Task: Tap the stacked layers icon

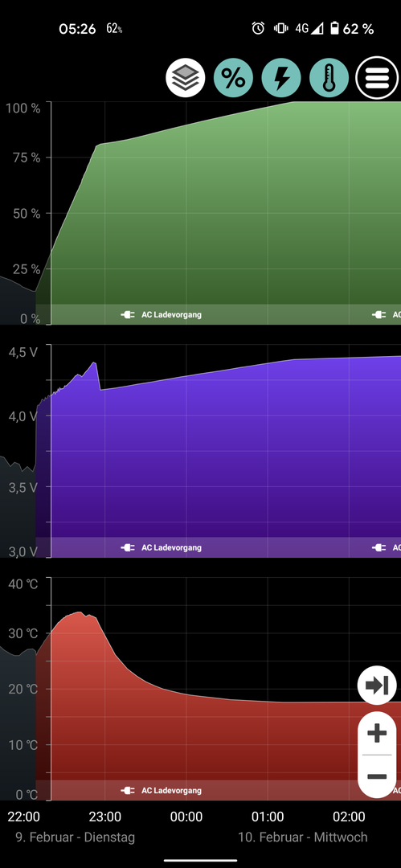Action: [x=185, y=78]
